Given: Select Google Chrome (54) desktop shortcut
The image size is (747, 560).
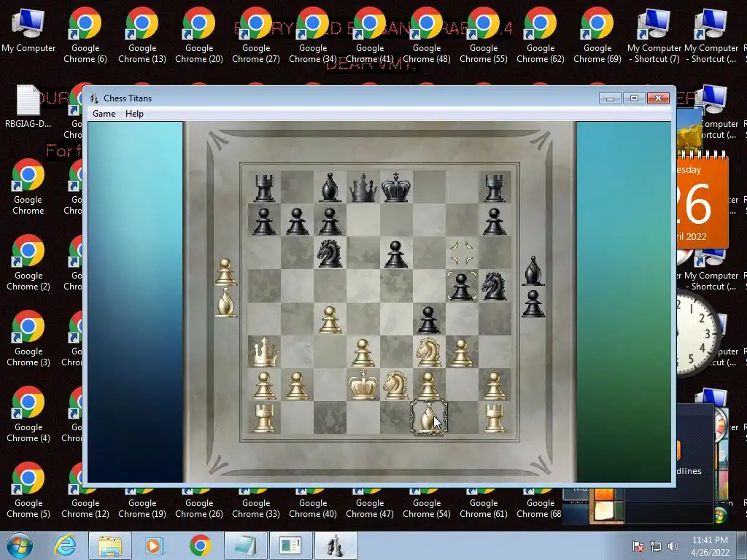Looking at the screenshot, I should click(426, 508).
